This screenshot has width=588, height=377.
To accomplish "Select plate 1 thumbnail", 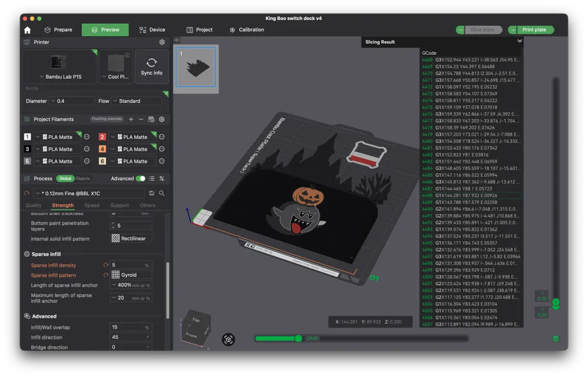I will pyautogui.click(x=196, y=67).
